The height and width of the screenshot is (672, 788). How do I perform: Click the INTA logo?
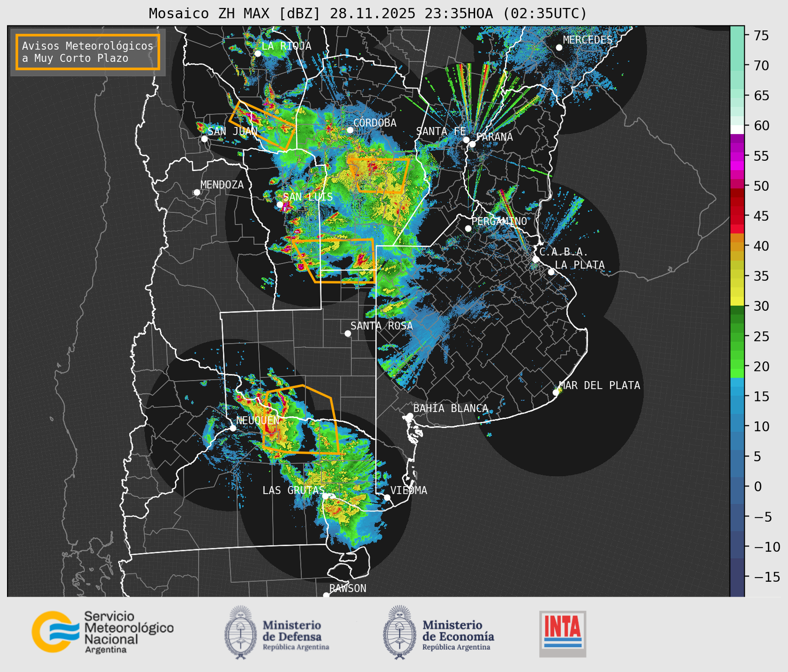point(562,634)
